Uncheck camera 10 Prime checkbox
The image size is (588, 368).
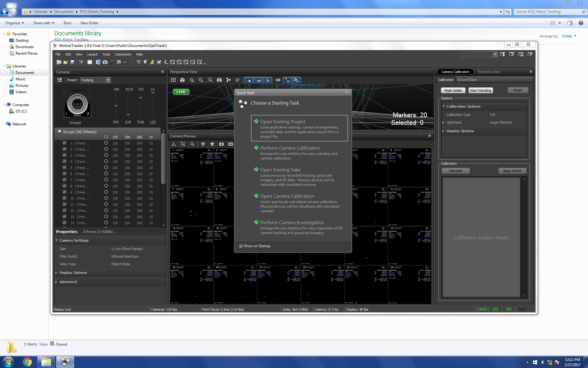[x=64, y=198]
